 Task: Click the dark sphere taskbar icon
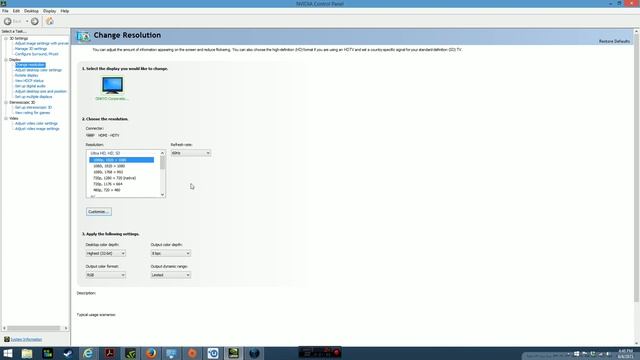pos(254,353)
